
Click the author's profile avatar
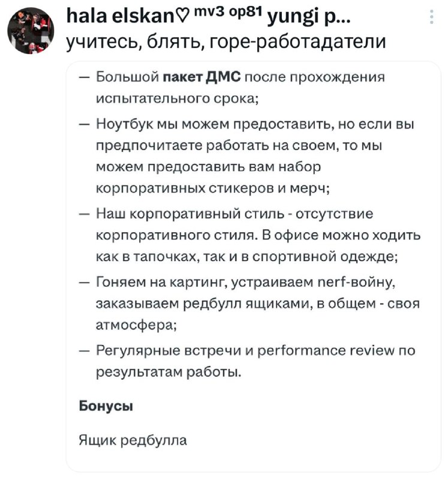pos(31,31)
